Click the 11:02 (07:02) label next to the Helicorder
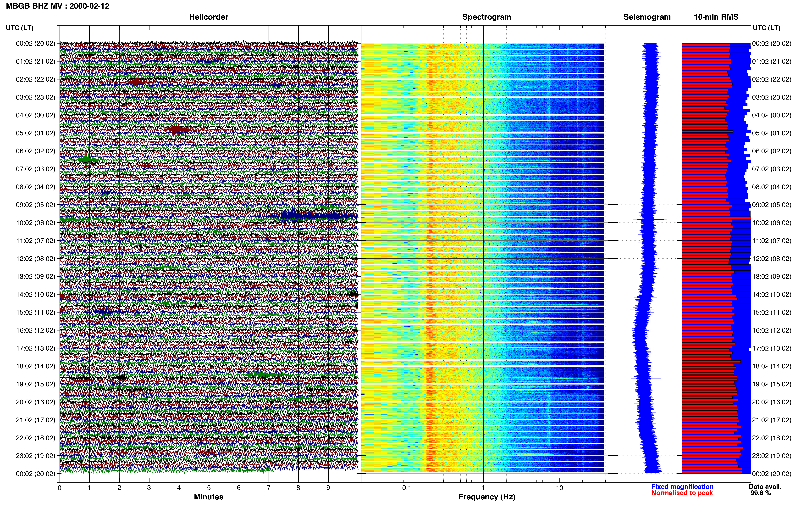Image resolution: width=812 pixels, height=508 pixels. click(x=36, y=240)
